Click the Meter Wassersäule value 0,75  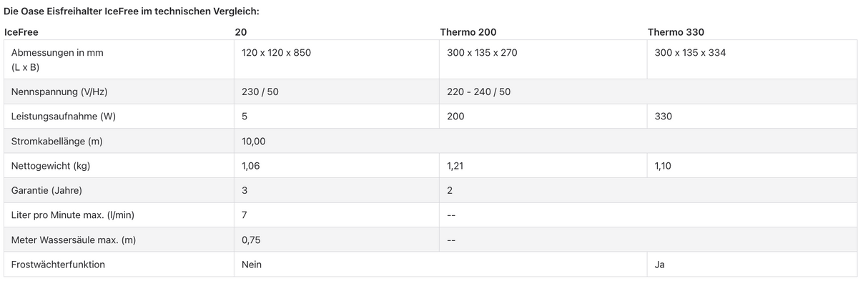click(x=251, y=240)
